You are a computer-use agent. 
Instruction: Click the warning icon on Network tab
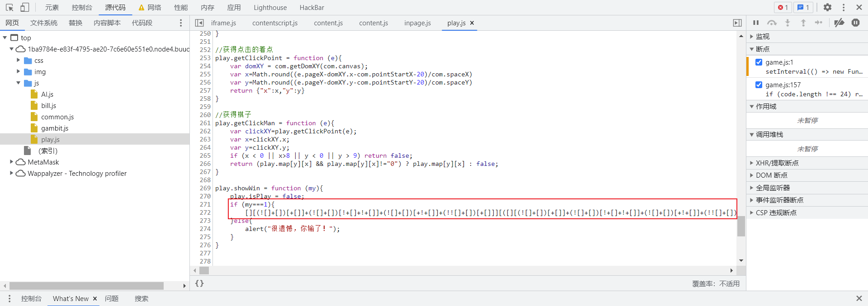pos(142,7)
